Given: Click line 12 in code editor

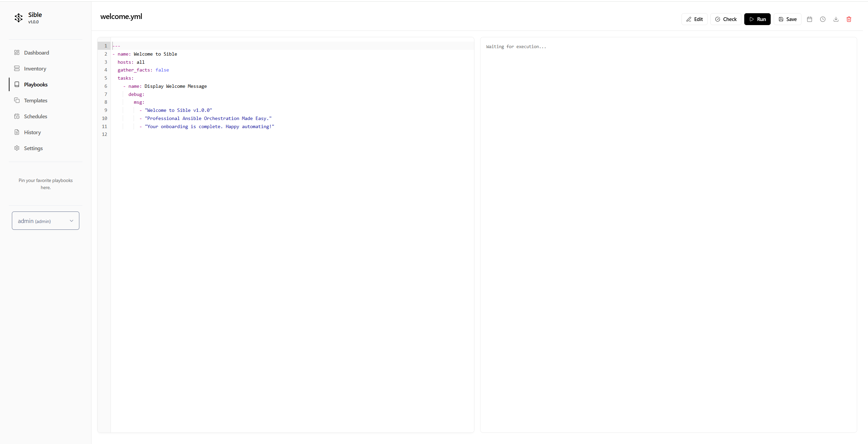Looking at the screenshot, I should pyautogui.click(x=203, y=135).
